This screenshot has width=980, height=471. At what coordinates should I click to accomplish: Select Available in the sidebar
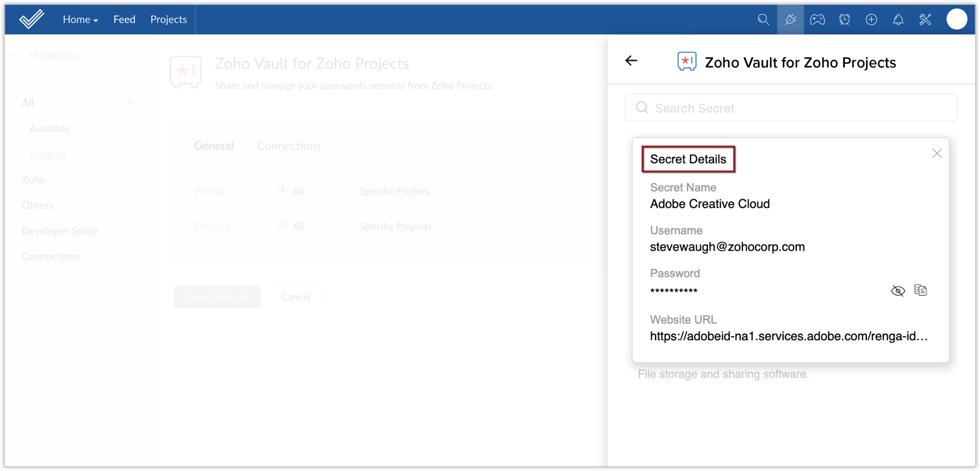click(x=49, y=128)
